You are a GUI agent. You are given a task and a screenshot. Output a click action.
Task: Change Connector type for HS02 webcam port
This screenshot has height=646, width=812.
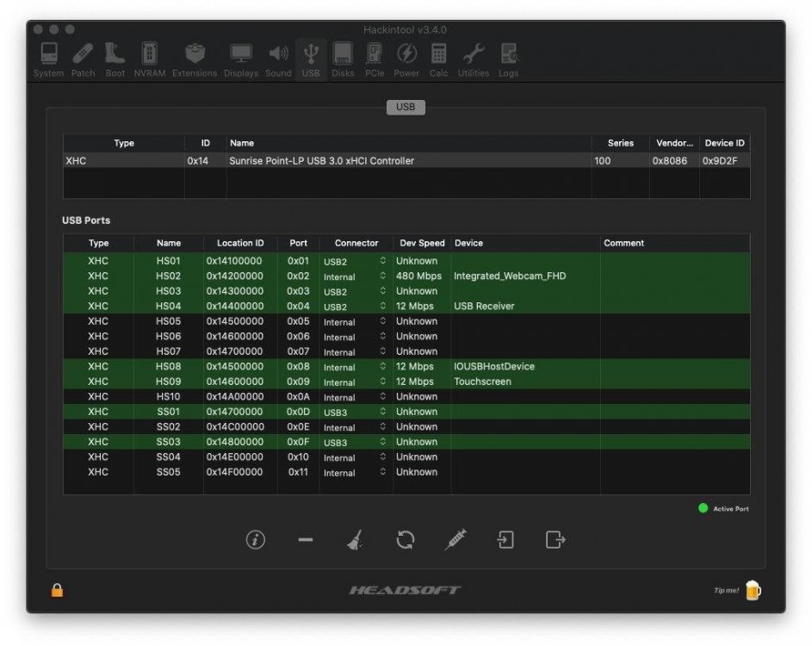pyautogui.click(x=382, y=276)
